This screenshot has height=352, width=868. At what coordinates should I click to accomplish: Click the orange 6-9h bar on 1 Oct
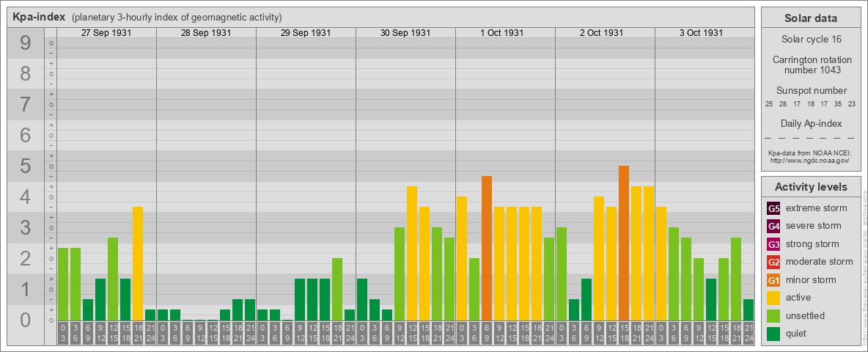coord(487,249)
